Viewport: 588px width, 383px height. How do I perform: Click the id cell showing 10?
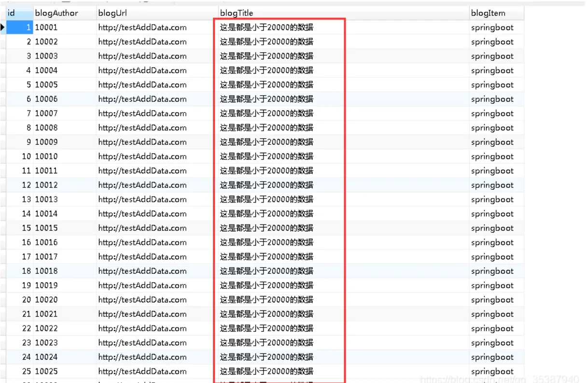tap(19, 156)
